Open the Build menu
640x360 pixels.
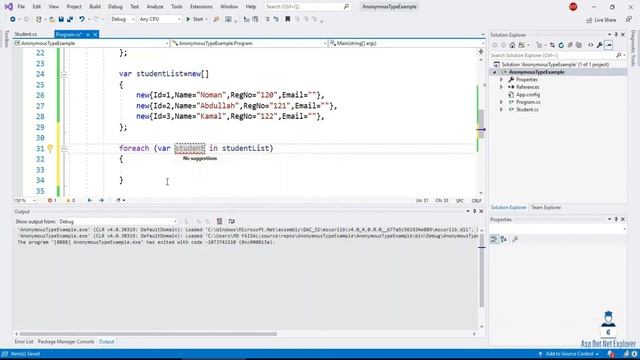95,7
